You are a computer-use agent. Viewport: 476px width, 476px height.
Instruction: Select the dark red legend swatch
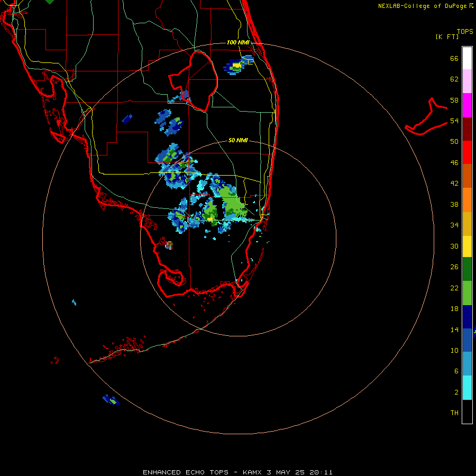point(467,129)
